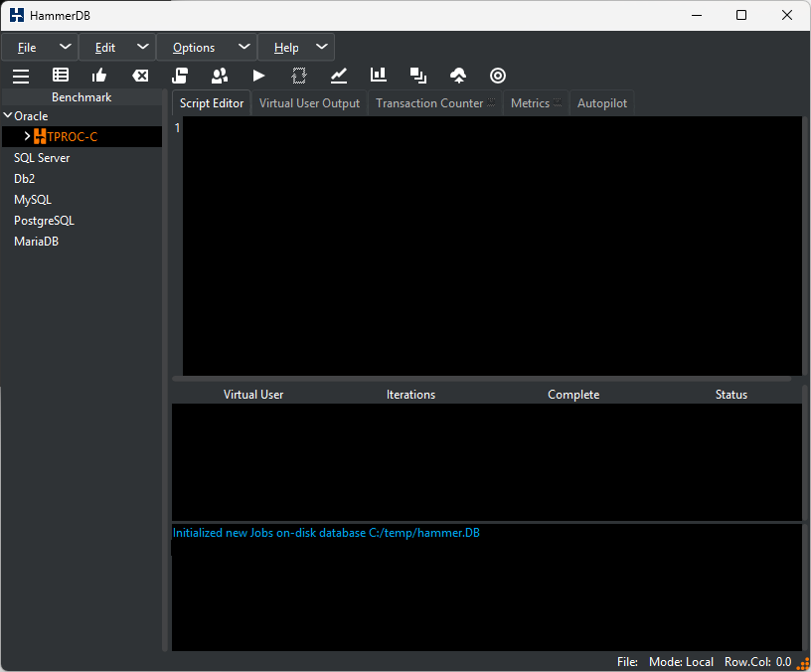Image resolution: width=811 pixels, height=672 pixels.
Task: Click the overlapping squares toolbar icon
Action: pyautogui.click(x=418, y=76)
